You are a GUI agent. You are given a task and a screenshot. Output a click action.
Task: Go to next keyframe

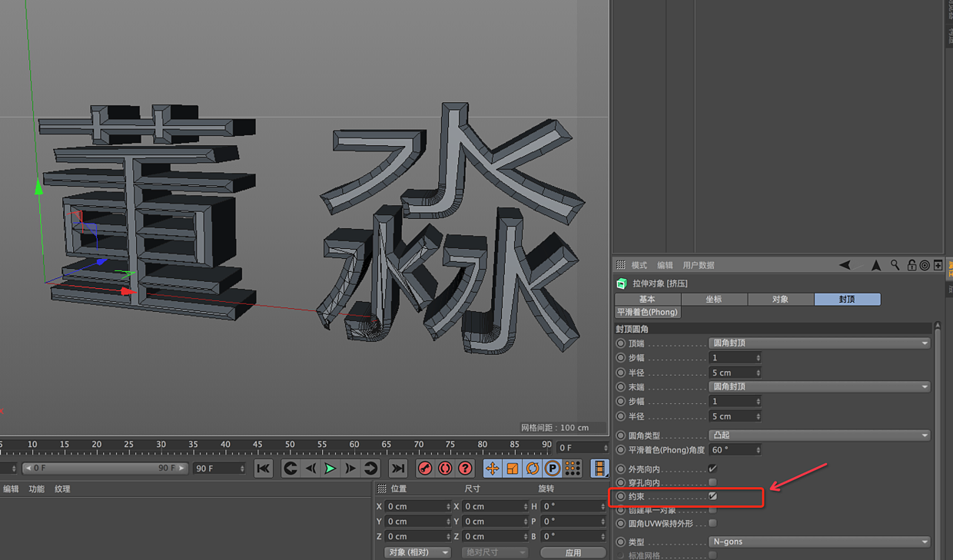click(370, 468)
